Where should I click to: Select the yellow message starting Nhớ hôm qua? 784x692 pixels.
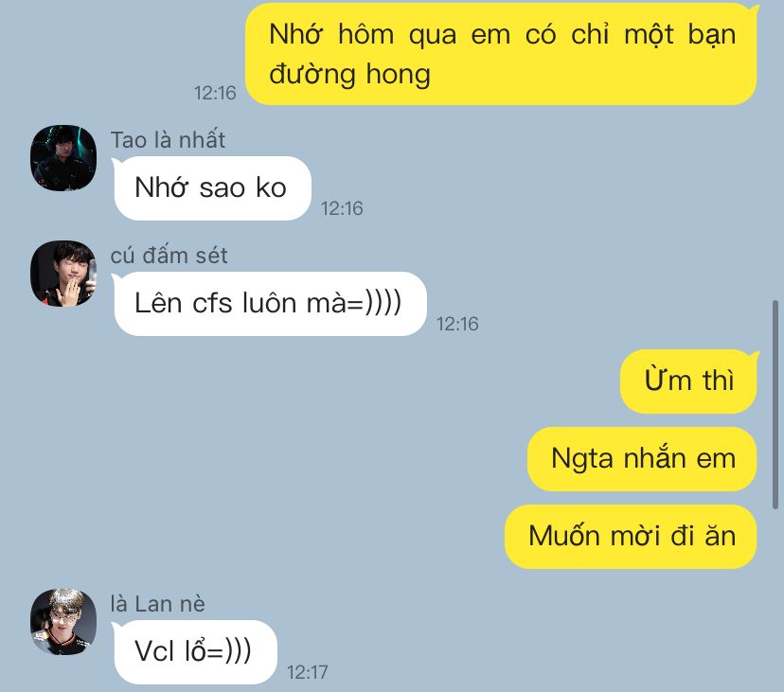(501, 54)
